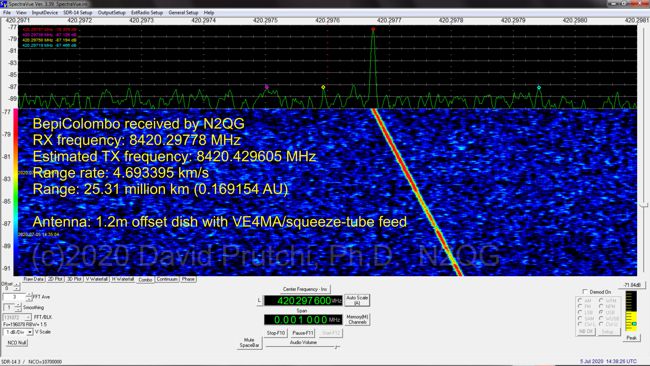
Task: Adjust the Smoothing stepper arrows
Action: point(18,308)
